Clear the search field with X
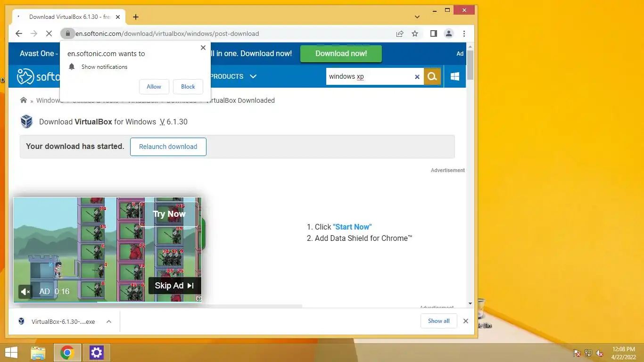This screenshot has height=362, width=644. pyautogui.click(x=417, y=77)
